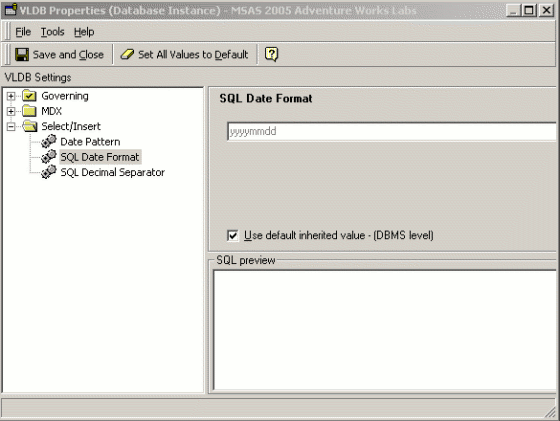Image resolution: width=560 pixels, height=421 pixels.
Task: Expand the Governing tree node
Action: point(11,96)
